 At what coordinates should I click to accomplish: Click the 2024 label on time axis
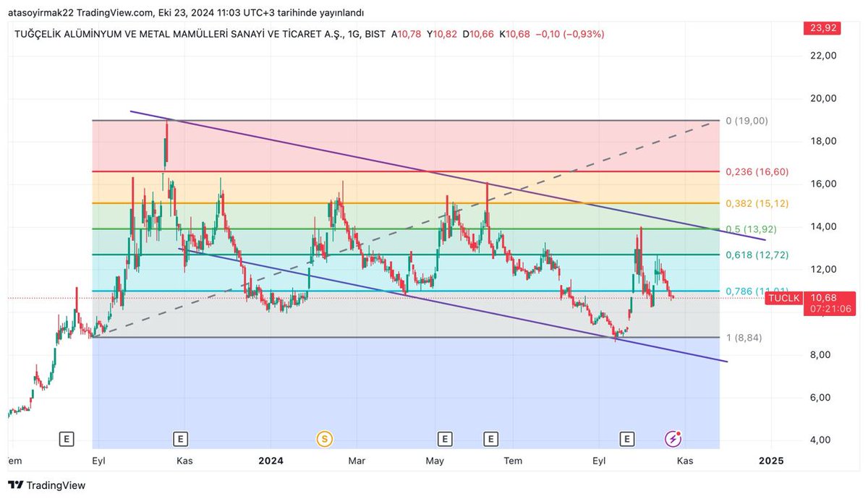point(271,461)
